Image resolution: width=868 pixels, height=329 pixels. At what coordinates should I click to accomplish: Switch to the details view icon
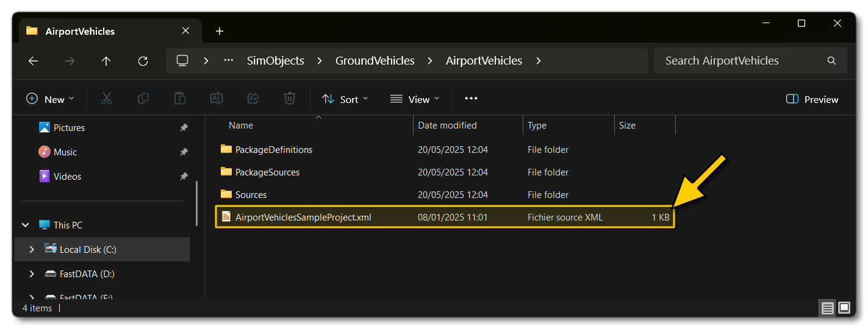827,308
